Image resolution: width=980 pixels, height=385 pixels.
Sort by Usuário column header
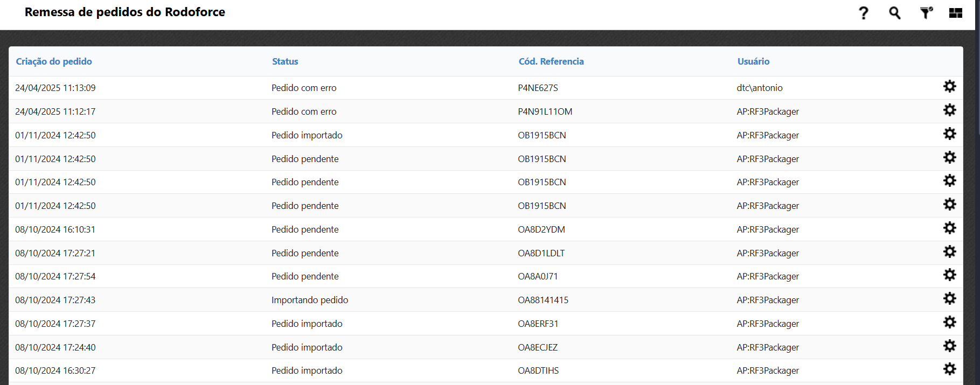pyautogui.click(x=753, y=61)
